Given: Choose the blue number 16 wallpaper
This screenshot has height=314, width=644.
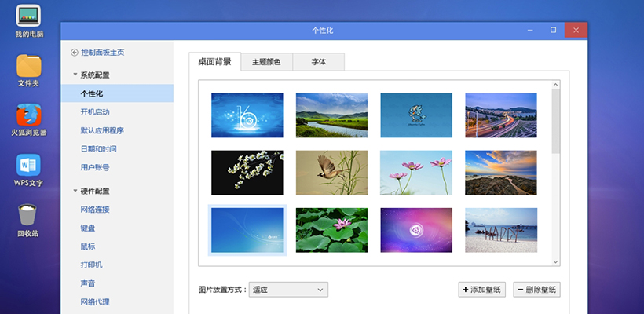Looking at the screenshot, I should 247,115.
